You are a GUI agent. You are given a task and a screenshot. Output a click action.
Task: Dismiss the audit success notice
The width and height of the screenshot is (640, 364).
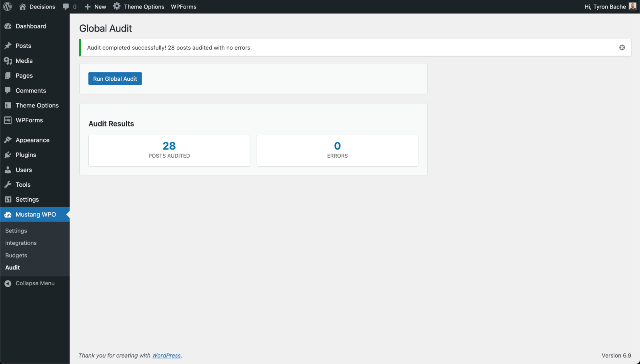coord(622,47)
